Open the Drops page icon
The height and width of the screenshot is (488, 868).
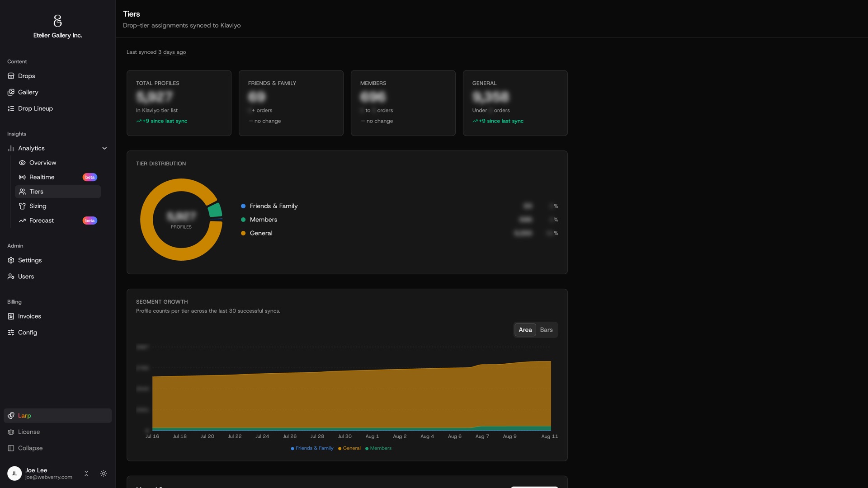(x=11, y=76)
